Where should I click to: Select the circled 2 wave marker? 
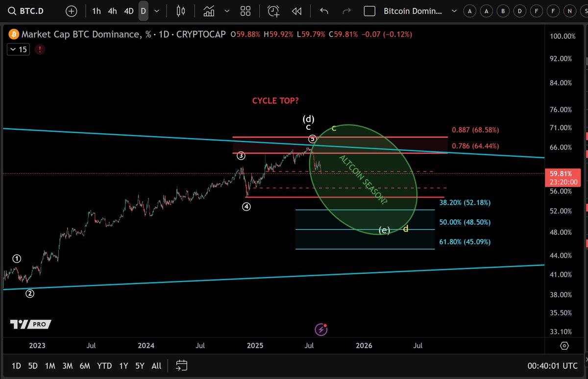(30, 294)
